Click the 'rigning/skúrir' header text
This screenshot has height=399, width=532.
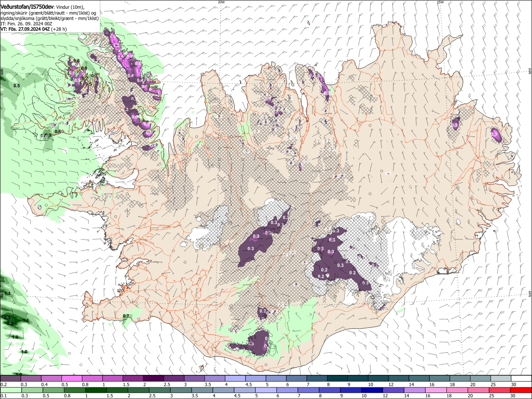14,12
